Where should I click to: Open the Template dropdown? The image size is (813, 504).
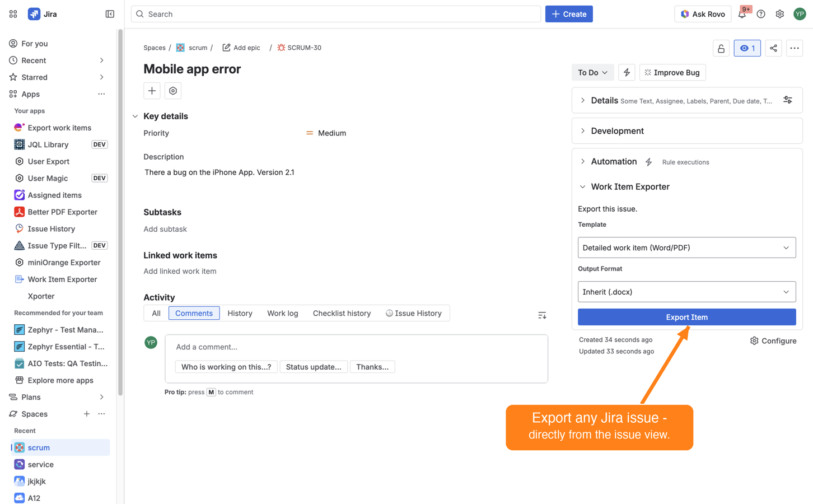[x=686, y=247]
